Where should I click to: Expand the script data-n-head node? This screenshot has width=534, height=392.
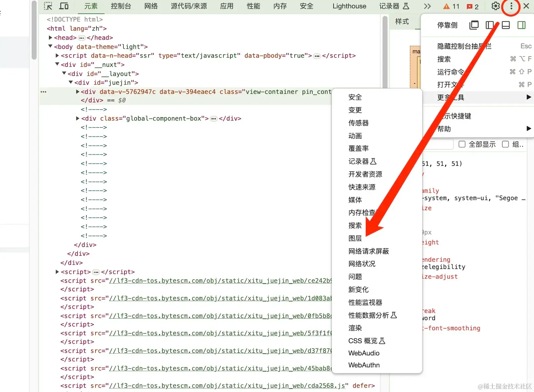[x=57, y=55]
